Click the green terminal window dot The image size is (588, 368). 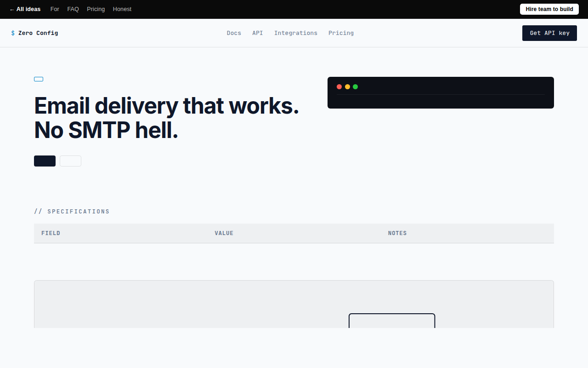tap(355, 86)
